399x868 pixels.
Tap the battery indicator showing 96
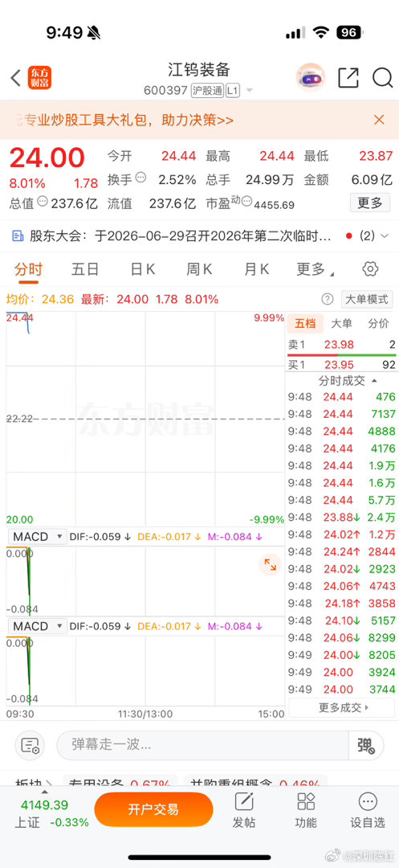(349, 33)
